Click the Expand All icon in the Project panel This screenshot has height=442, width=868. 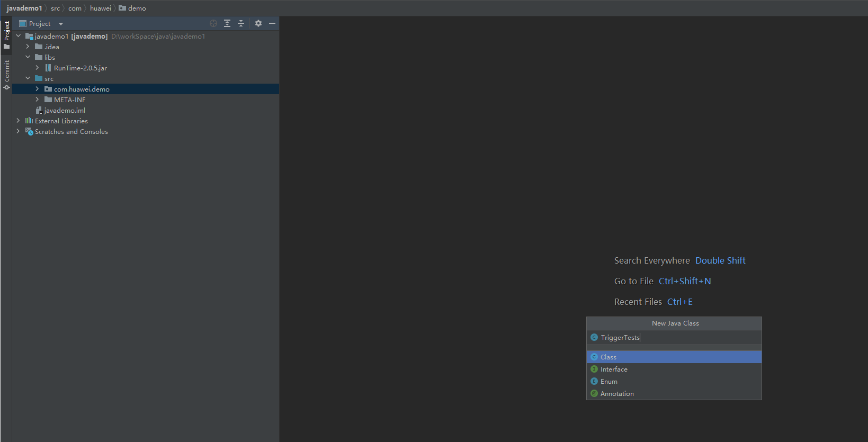pos(227,23)
